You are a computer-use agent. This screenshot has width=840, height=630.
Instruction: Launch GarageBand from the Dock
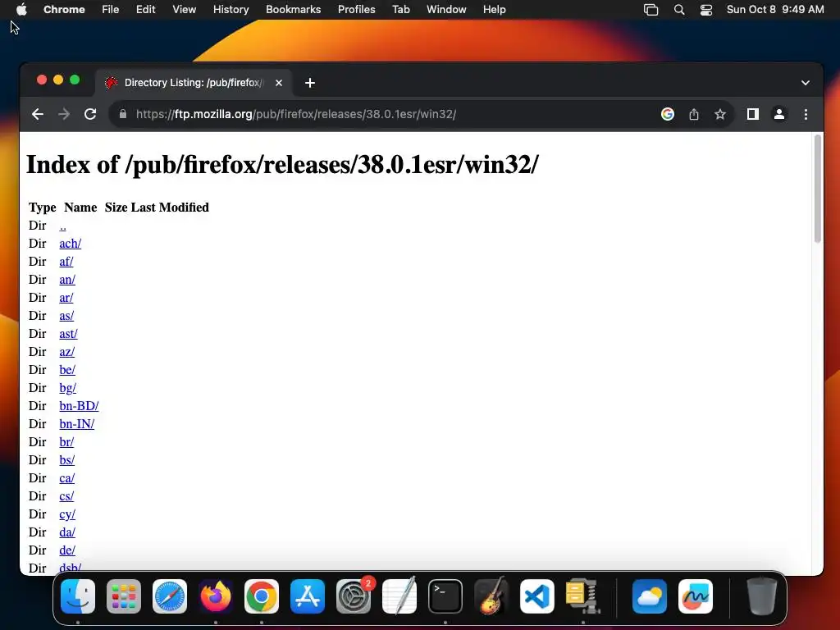pos(491,596)
